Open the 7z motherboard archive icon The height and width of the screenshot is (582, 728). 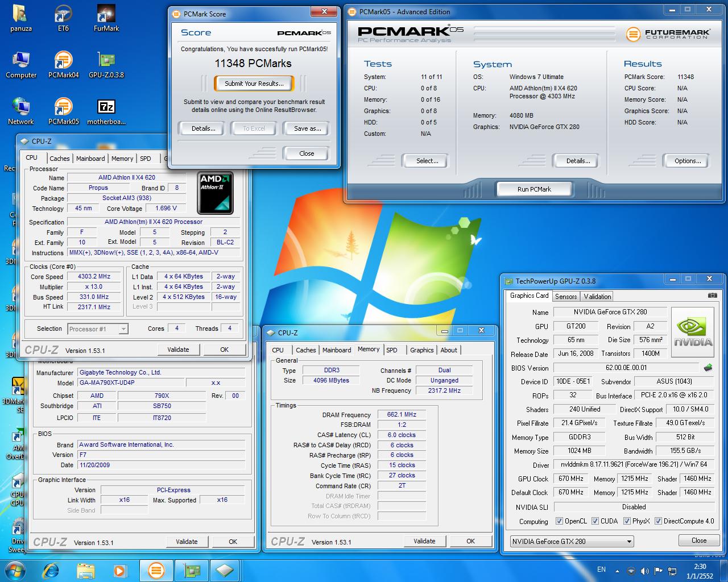click(x=106, y=111)
